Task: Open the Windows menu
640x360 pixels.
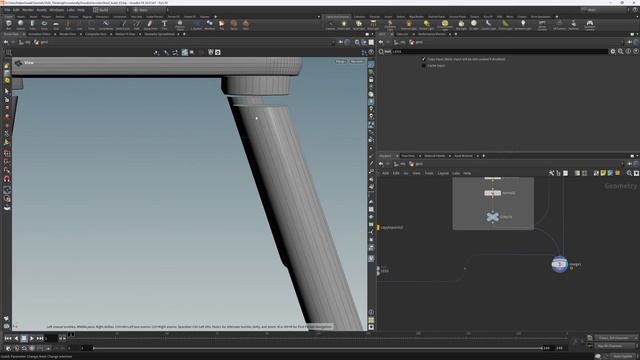Action: [x=56, y=10]
